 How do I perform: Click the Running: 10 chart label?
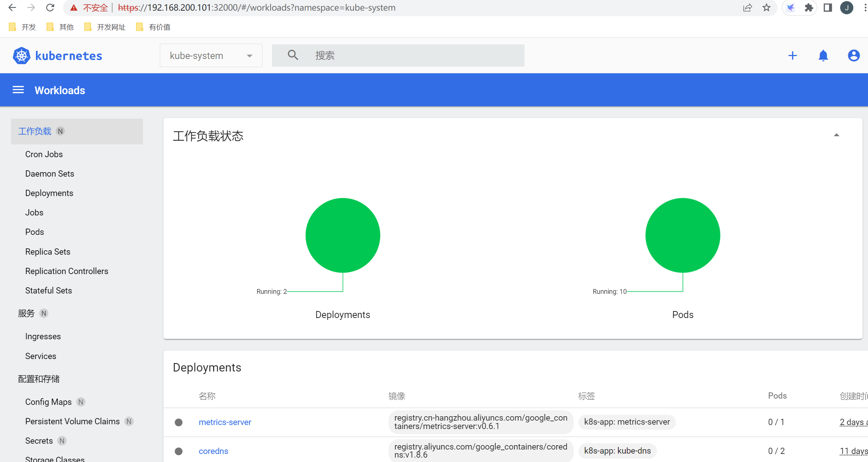pyautogui.click(x=610, y=292)
